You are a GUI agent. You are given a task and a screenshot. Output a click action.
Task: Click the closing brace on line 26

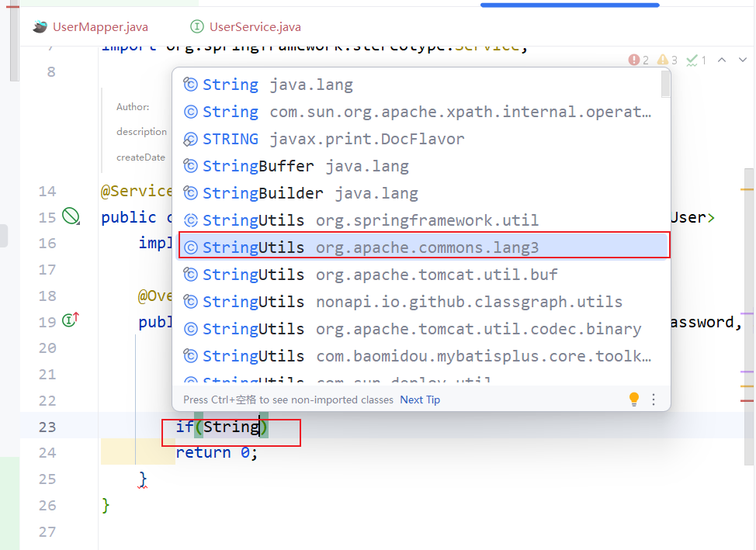click(x=106, y=506)
